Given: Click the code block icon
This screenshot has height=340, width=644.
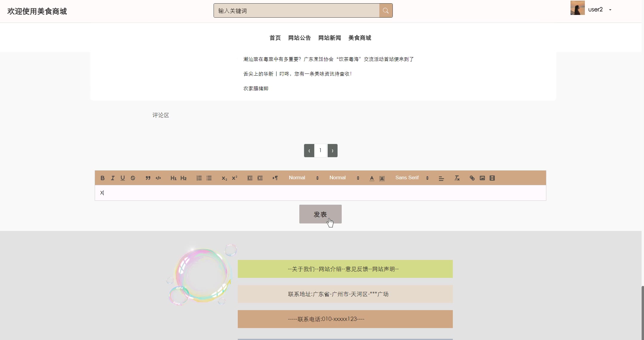Looking at the screenshot, I should pos(158,178).
